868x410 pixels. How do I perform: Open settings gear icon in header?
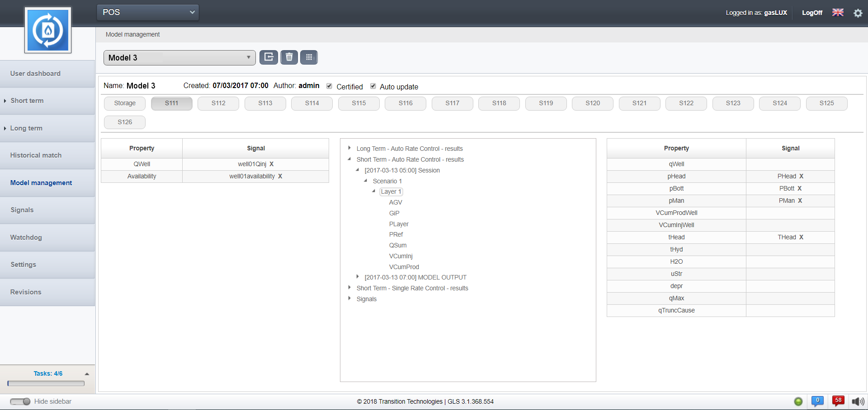(858, 13)
